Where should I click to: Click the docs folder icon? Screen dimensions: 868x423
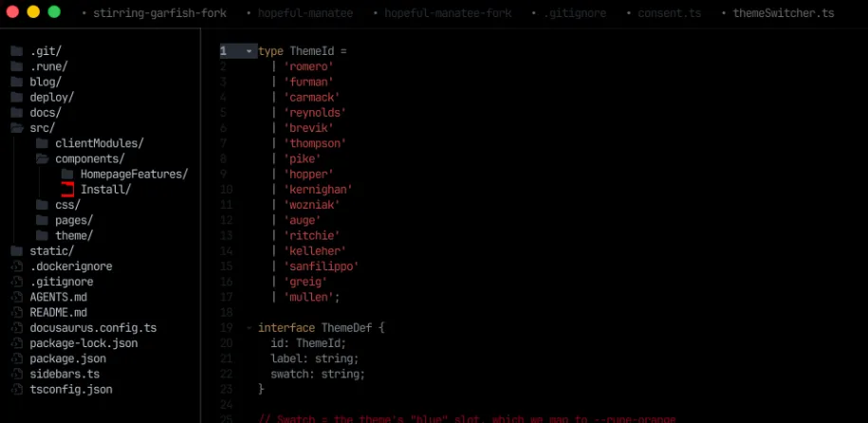17,113
